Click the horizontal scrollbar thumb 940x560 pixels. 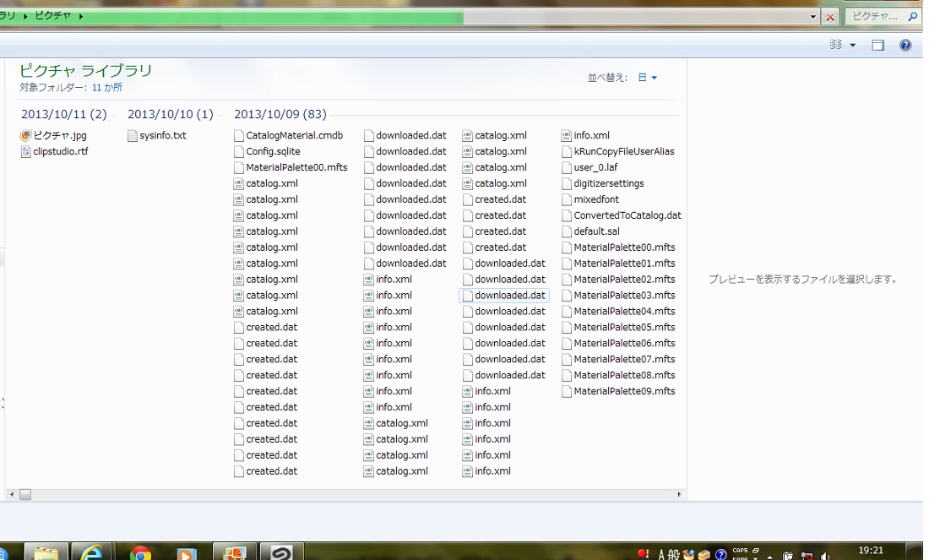25,495
